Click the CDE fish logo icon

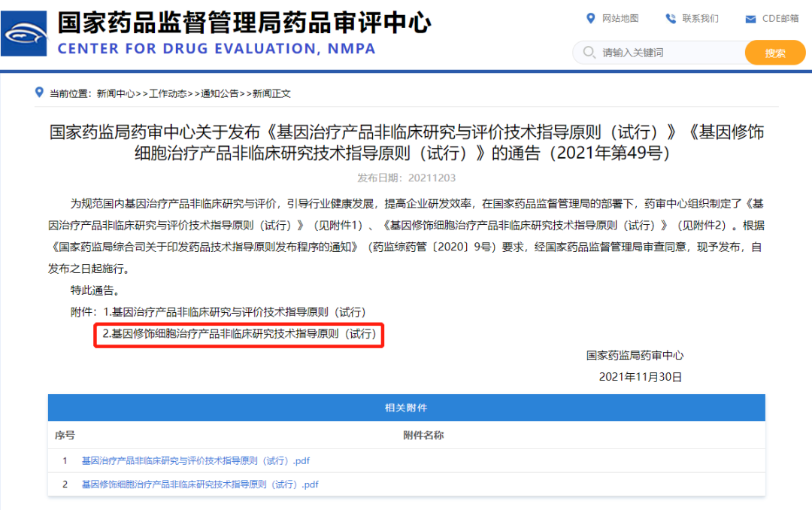click(x=24, y=34)
